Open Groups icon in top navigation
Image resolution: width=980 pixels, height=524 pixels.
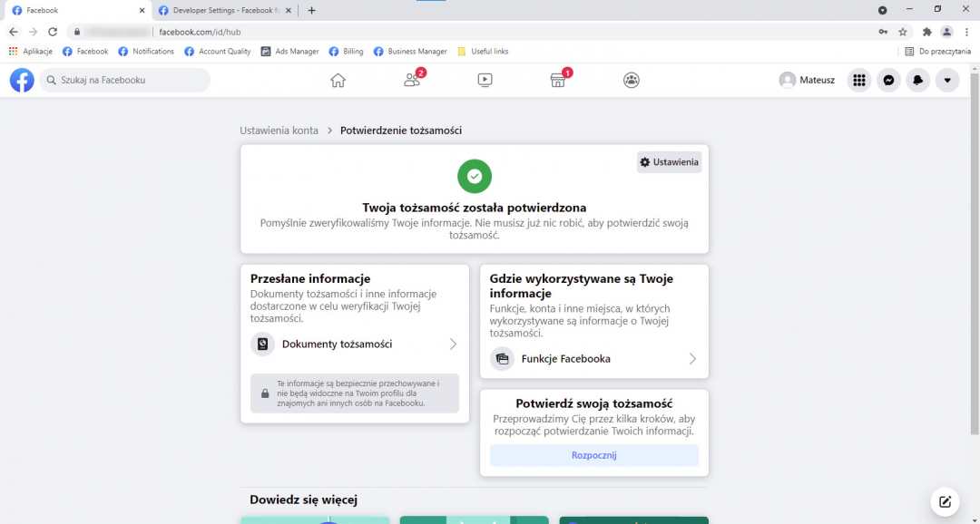click(632, 80)
